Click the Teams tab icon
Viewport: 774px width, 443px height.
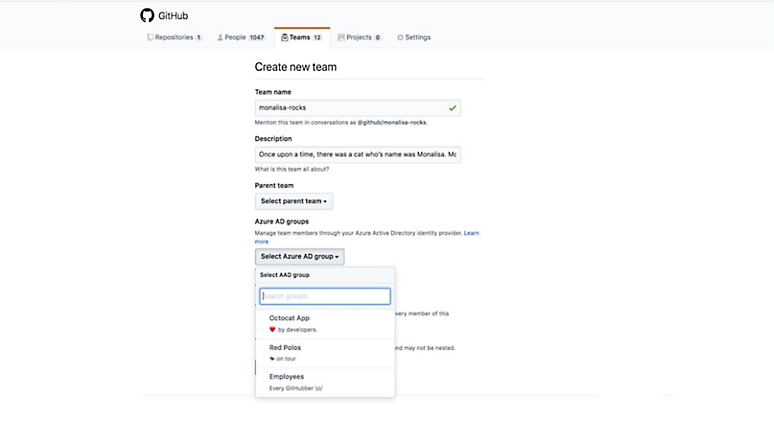point(285,37)
